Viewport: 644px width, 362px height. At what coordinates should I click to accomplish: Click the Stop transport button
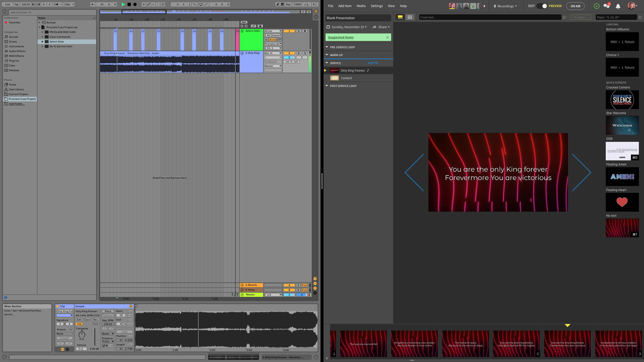tap(129, 4)
